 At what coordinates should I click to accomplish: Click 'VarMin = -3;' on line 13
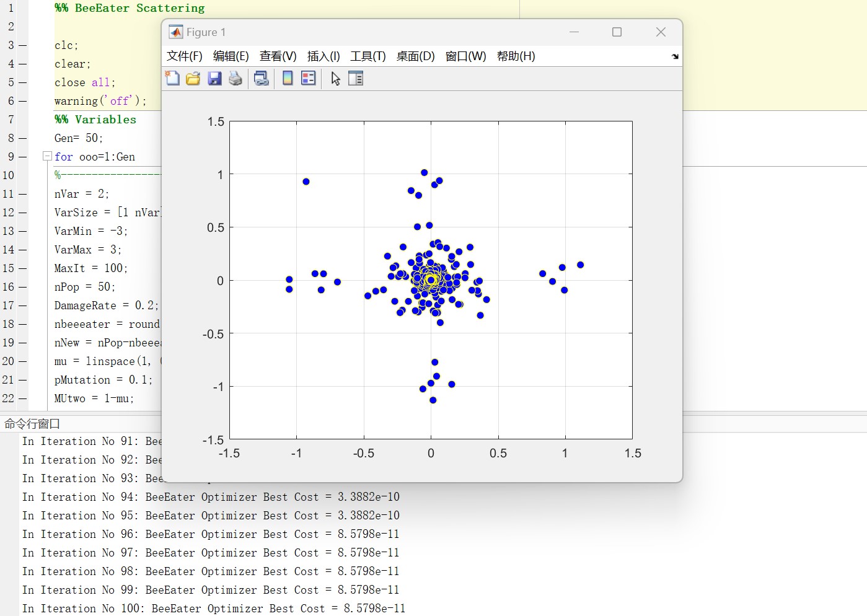(x=91, y=231)
